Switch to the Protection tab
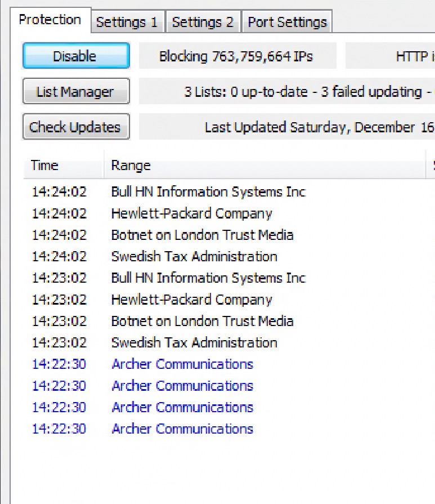Viewport: 435px width, 504px height. click(x=50, y=20)
